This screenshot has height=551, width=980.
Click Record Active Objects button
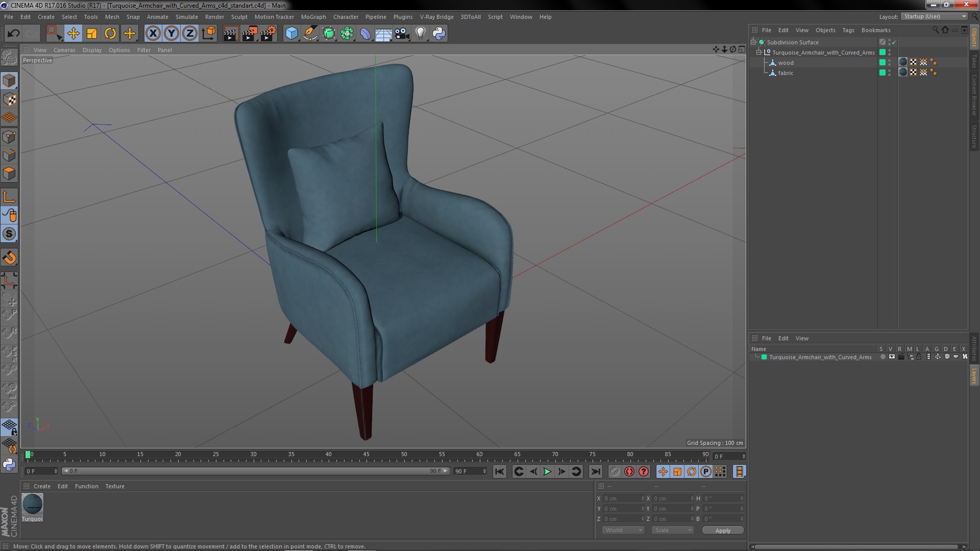pyautogui.click(x=615, y=472)
